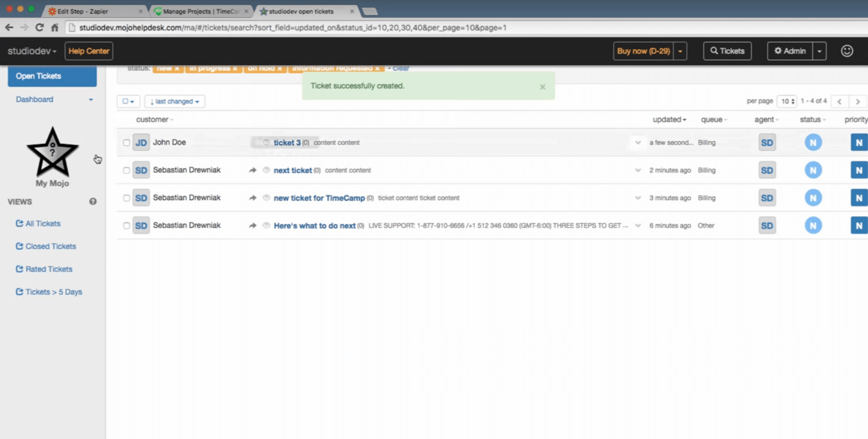
Task: Click forward arrow icon on new ticket for TimeCamp row
Action: tap(252, 198)
